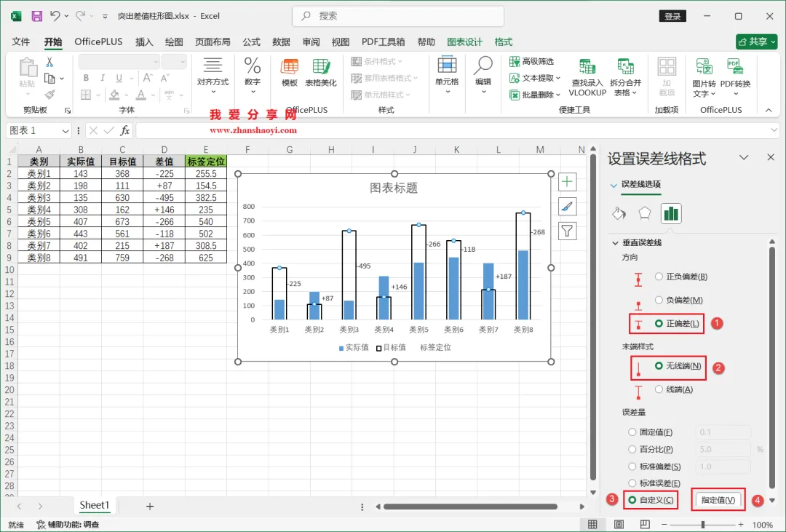Click the 拆分合并表格 tool
The height and width of the screenshot is (532, 786).
point(625,76)
